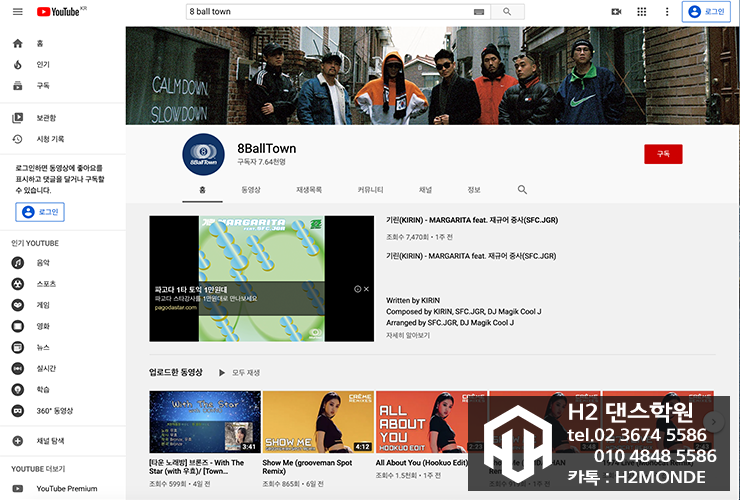The width and height of the screenshot is (740, 500).
Task: Click the channel search magnifier icon
Action: tap(522, 190)
